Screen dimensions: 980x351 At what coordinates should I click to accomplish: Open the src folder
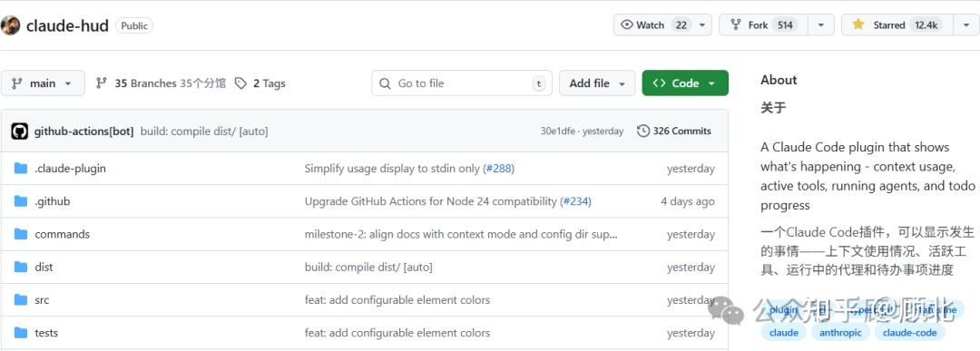[x=42, y=300]
